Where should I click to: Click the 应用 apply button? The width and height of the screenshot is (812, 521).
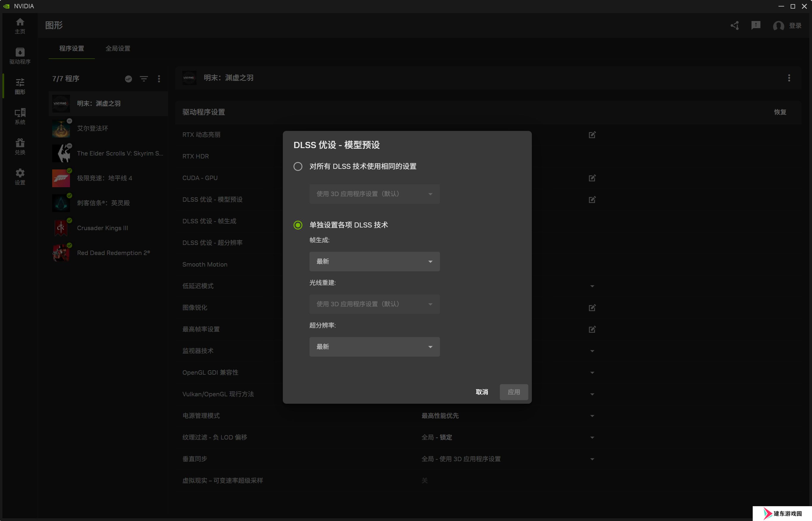click(x=514, y=392)
